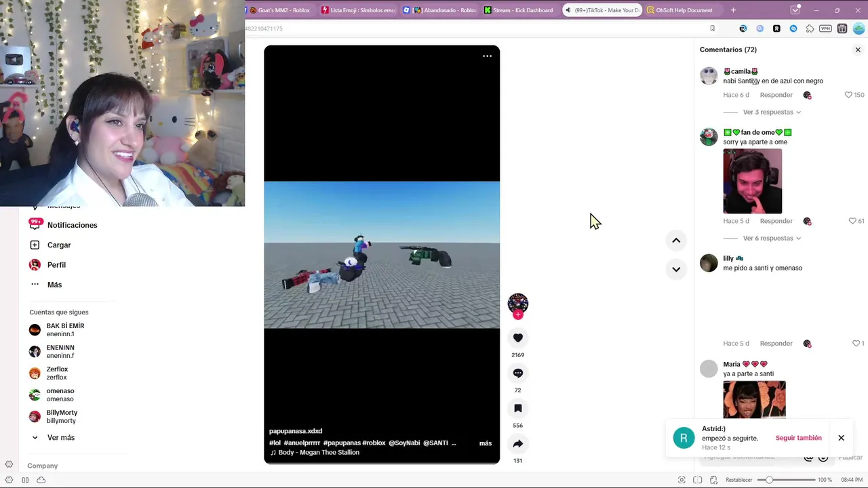Toggle the panel layout icon in status bar
This screenshot has width=868, height=488.
(25, 480)
